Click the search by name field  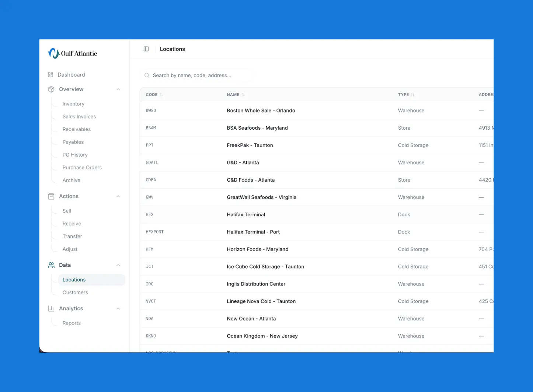tap(196, 76)
